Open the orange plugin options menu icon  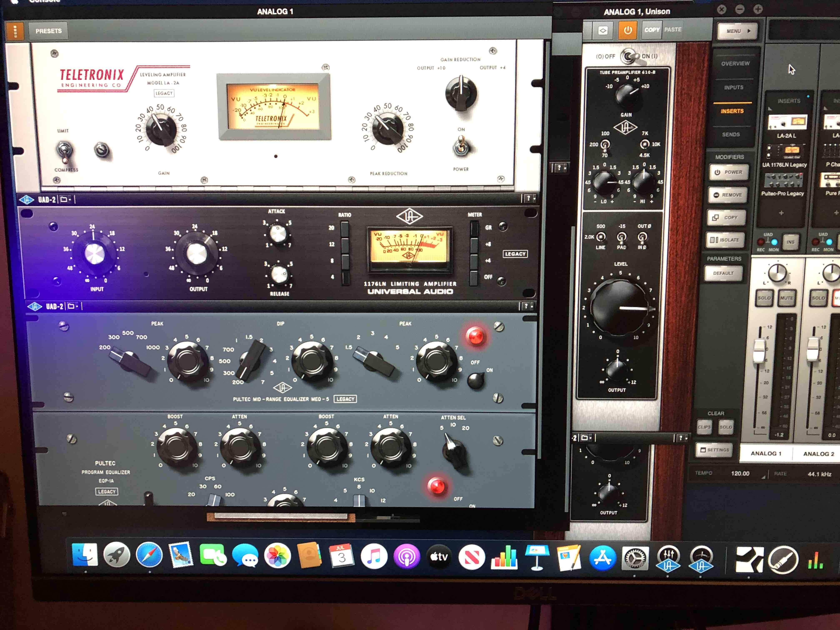point(15,31)
